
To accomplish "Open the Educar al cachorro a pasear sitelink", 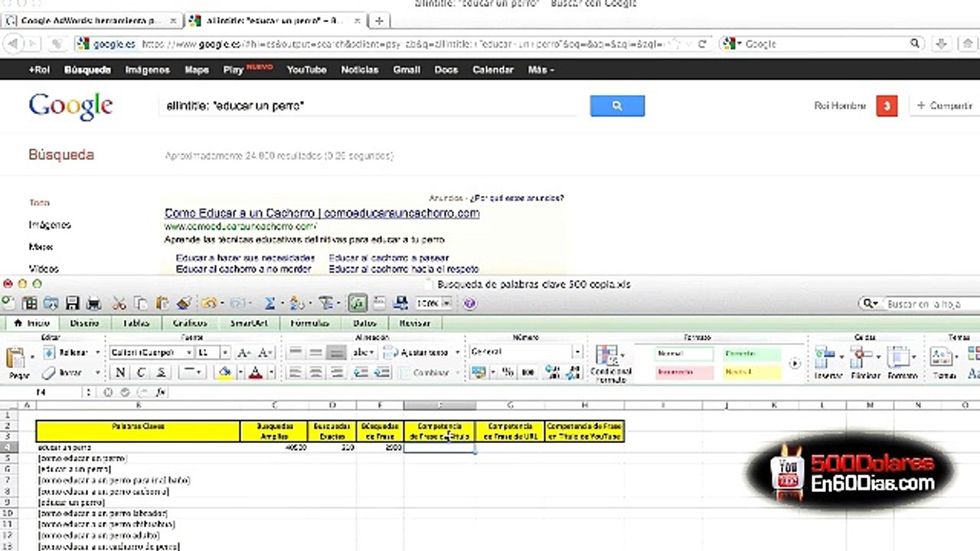I will 389,259.
